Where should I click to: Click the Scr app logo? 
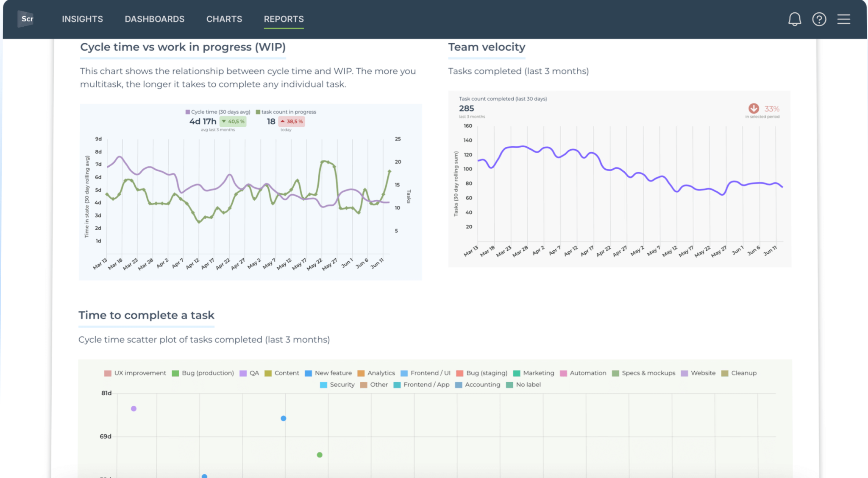click(x=26, y=19)
